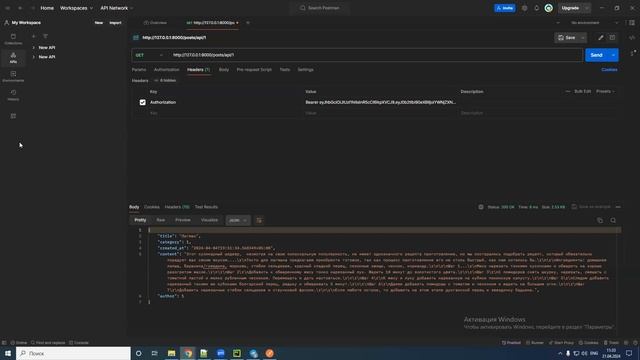Open the comments icon beside the pencil
This screenshot has height=360, width=640.
pyautogui.click(x=612, y=38)
